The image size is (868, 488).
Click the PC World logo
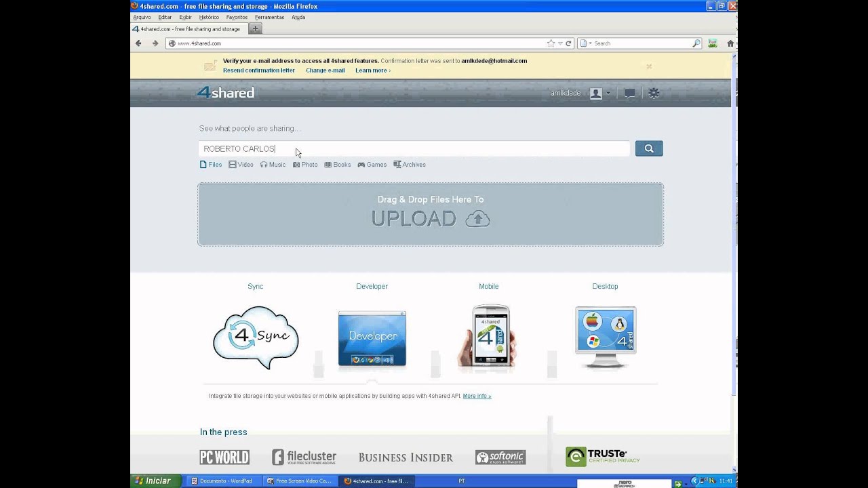coord(224,457)
